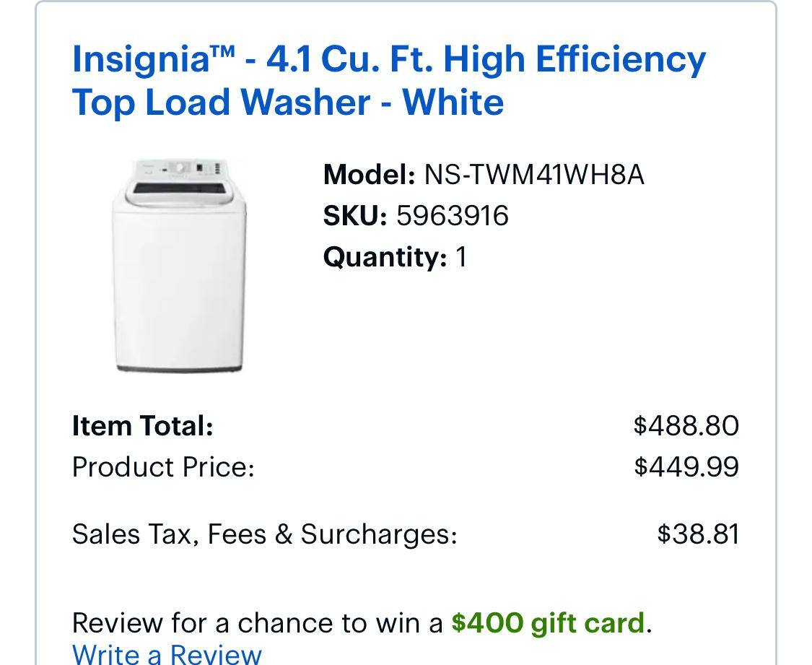Click the bold Model label

(x=369, y=175)
